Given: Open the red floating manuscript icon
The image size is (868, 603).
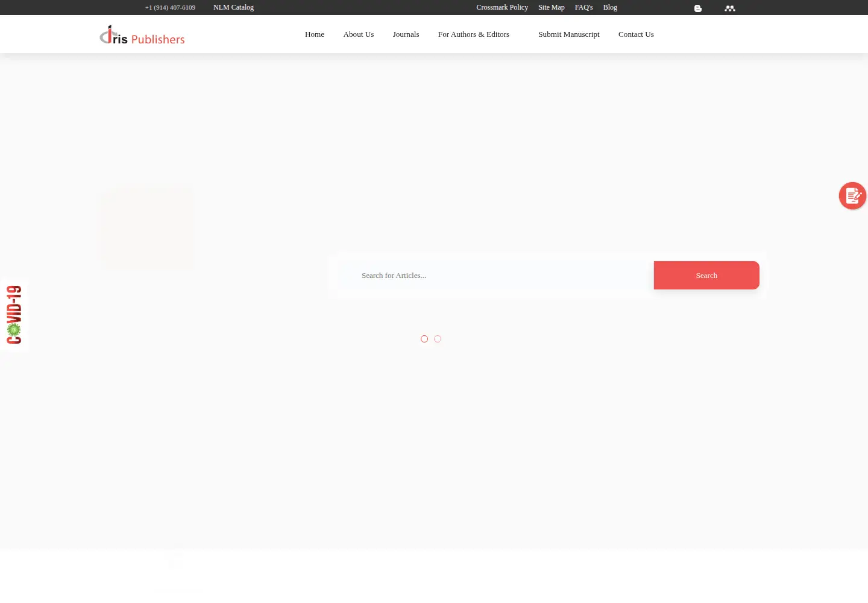Looking at the screenshot, I should pyautogui.click(x=852, y=196).
